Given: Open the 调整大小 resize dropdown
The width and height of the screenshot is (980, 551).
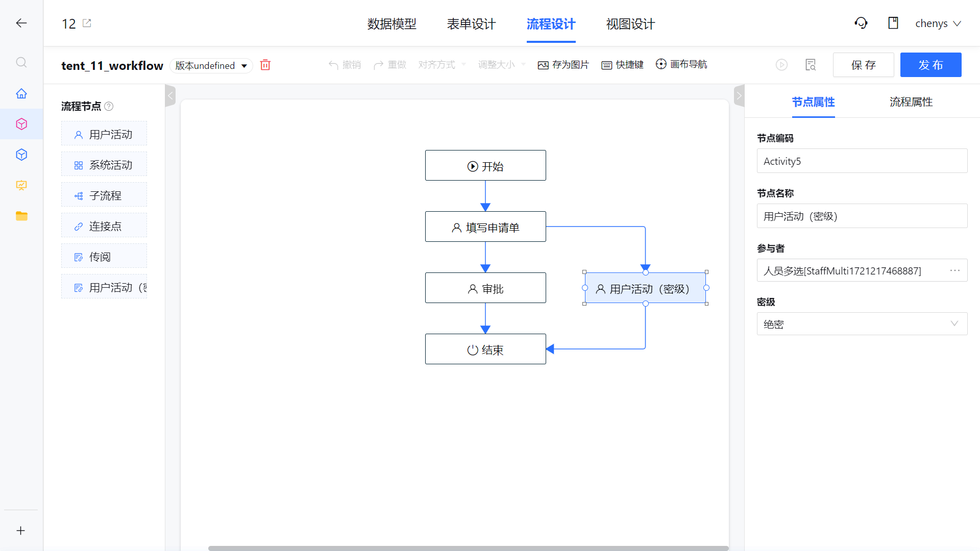Looking at the screenshot, I should coord(502,65).
